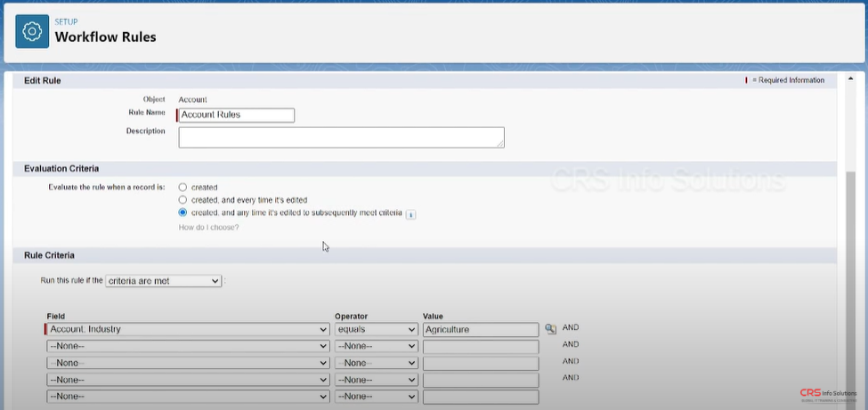Viewport: 868px width, 410px height.
Task: Click the 'How do I choose?' link
Action: click(x=208, y=228)
